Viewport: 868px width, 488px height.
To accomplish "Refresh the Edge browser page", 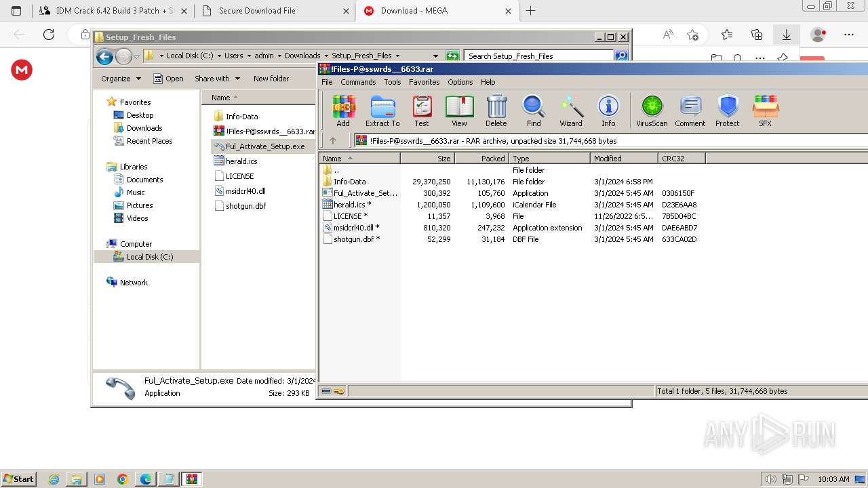I will [49, 35].
